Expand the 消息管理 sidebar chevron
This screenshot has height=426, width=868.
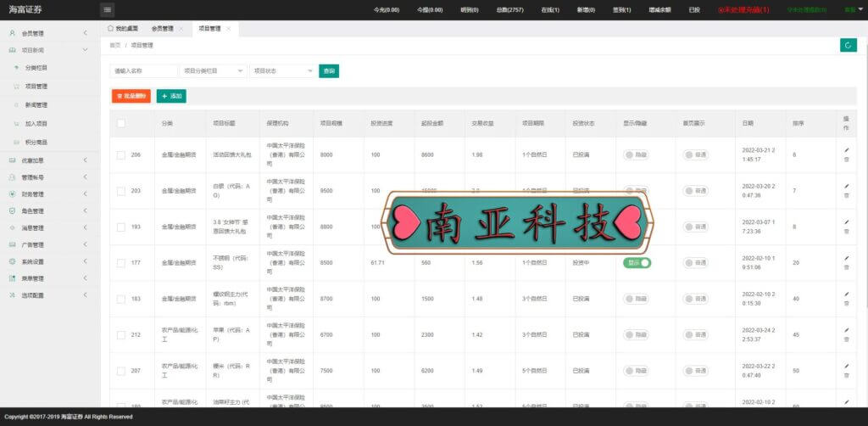tap(86, 227)
